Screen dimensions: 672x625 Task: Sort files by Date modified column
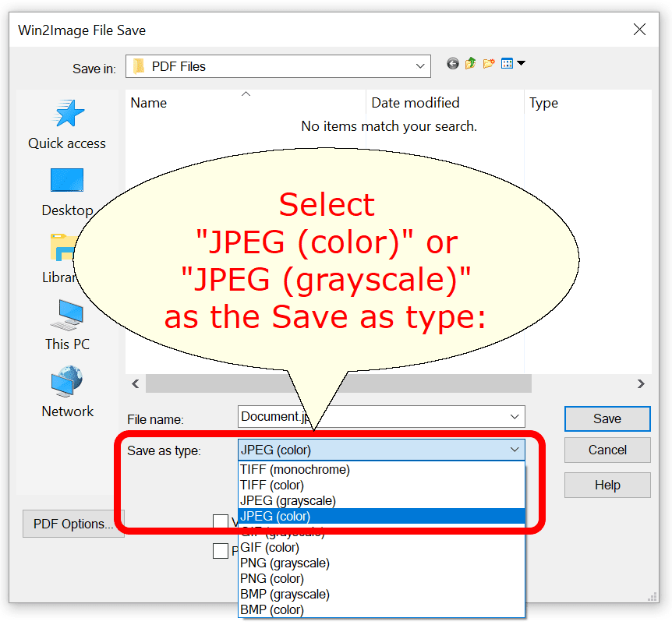(416, 103)
